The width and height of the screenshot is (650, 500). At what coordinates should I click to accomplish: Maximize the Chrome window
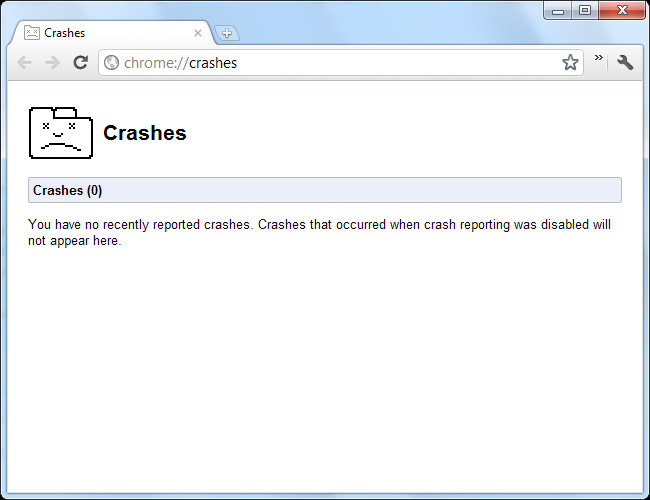tap(585, 10)
